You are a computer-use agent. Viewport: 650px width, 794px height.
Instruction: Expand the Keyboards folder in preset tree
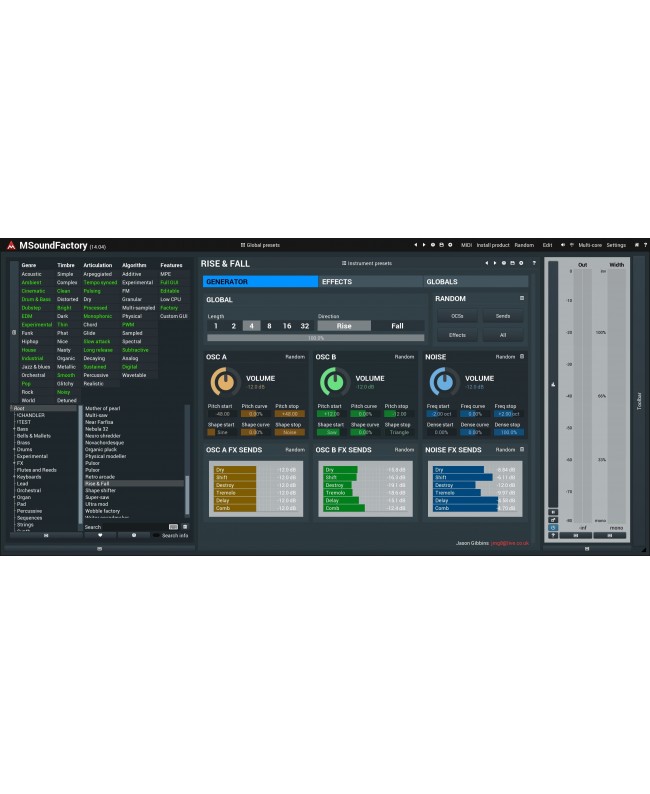click(14, 477)
